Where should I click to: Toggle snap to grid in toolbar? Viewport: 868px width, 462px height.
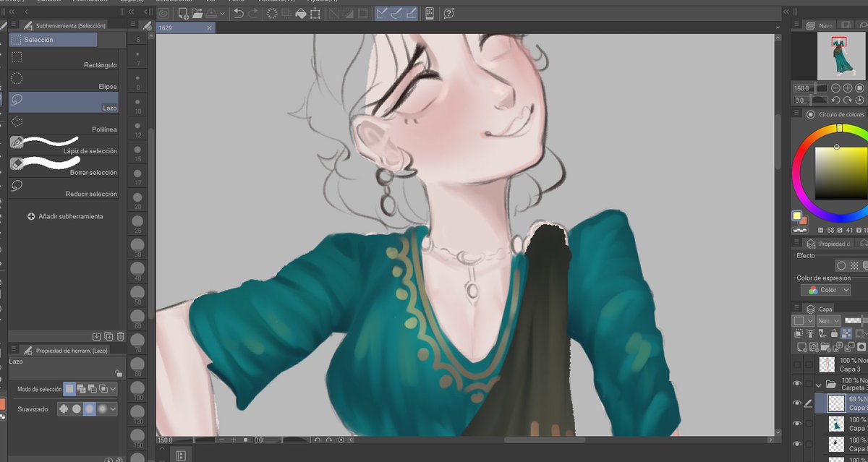pyautogui.click(x=410, y=13)
